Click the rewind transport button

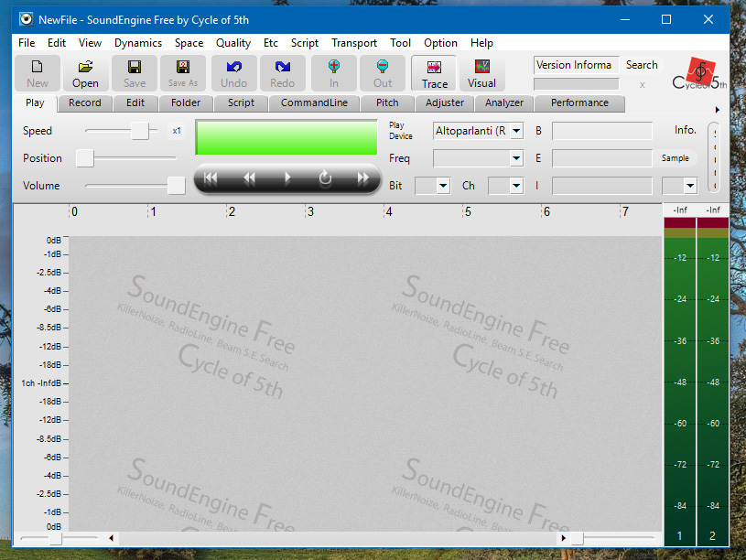coord(249,178)
